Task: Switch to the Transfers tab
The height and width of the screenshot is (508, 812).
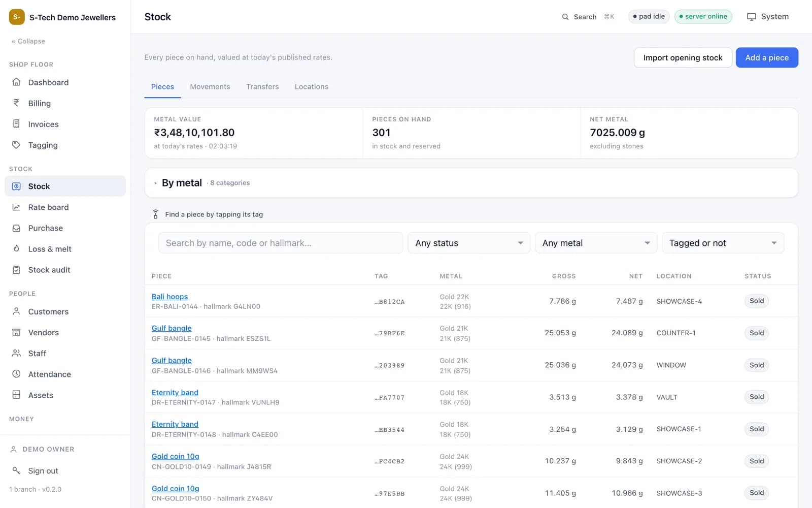Action: click(x=262, y=87)
